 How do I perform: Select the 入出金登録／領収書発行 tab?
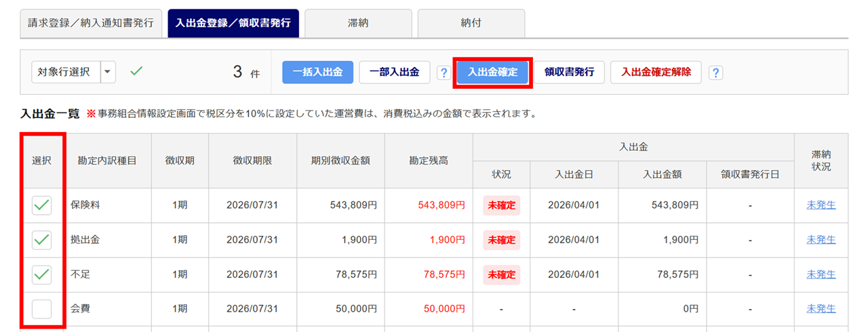233,23
